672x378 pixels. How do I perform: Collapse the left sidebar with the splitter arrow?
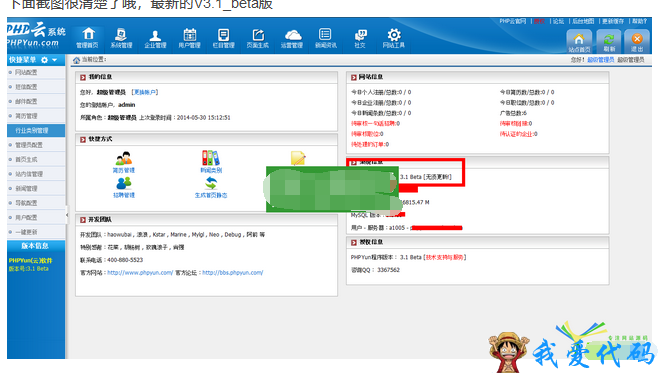click(x=66, y=215)
